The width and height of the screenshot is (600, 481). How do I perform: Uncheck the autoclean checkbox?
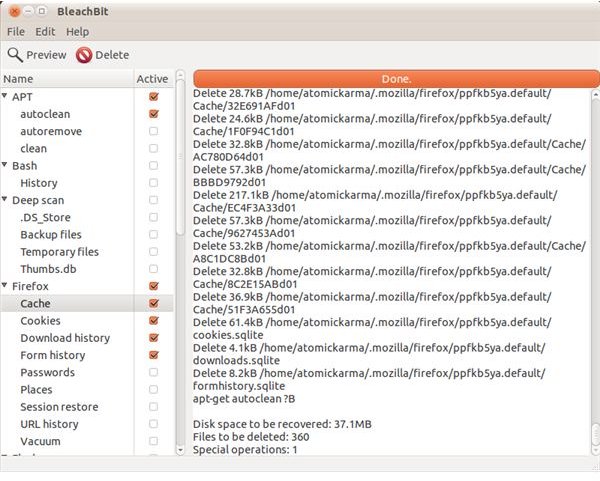pos(153,114)
